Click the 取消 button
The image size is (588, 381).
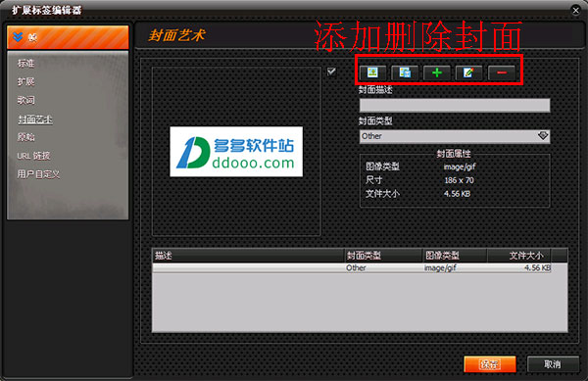(553, 363)
